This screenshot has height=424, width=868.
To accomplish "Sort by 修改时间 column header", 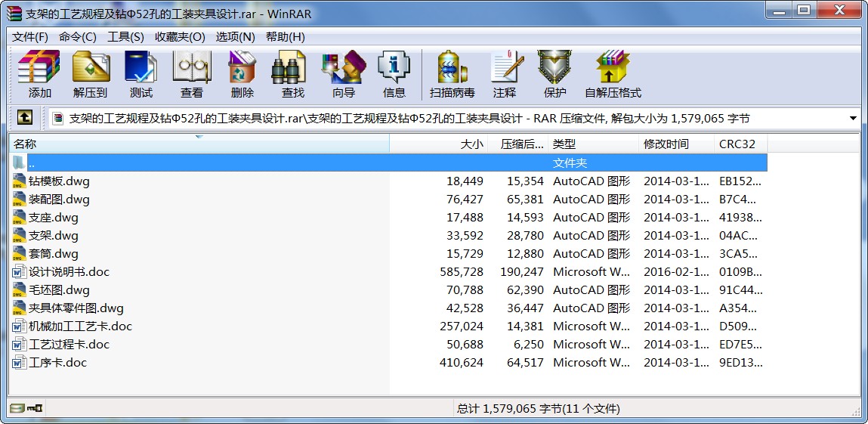I will [x=676, y=144].
